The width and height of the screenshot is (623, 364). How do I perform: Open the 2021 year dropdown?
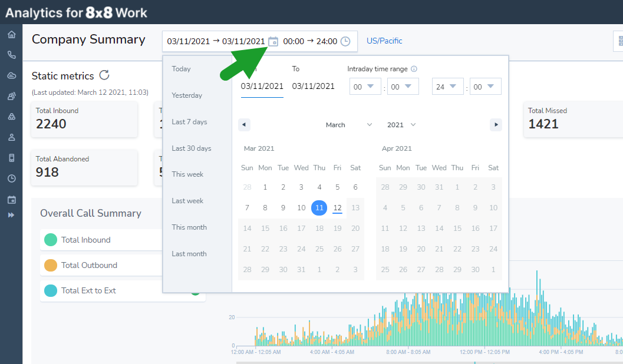tap(401, 125)
